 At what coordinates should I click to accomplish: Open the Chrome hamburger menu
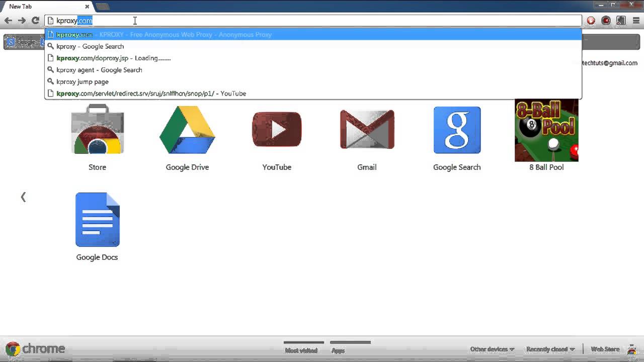[x=636, y=21]
